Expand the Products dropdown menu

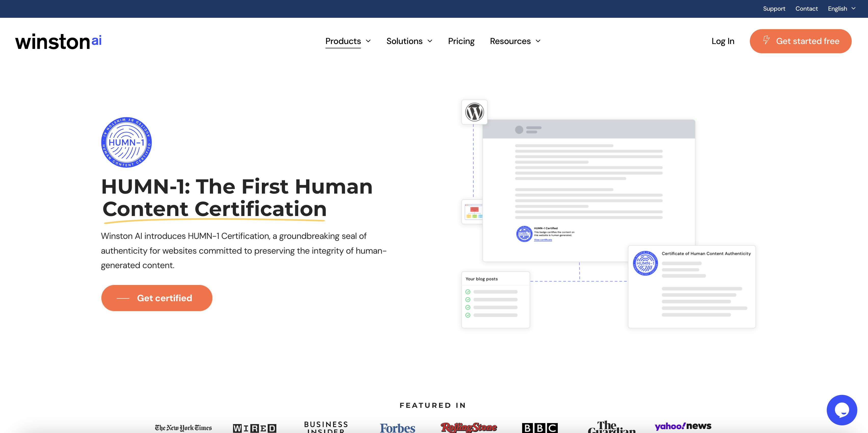tap(348, 41)
